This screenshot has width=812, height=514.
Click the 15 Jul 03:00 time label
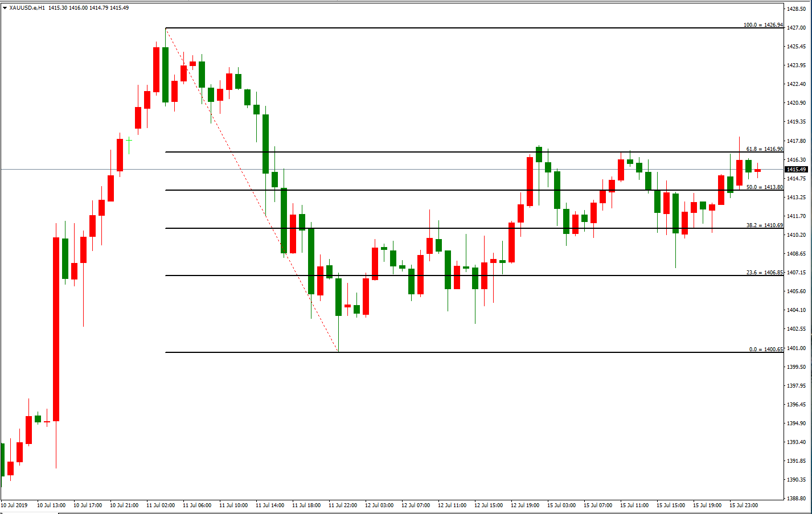coord(561,505)
